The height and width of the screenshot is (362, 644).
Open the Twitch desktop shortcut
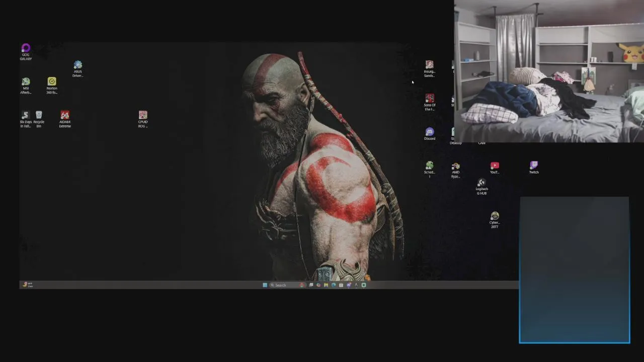pos(534,167)
